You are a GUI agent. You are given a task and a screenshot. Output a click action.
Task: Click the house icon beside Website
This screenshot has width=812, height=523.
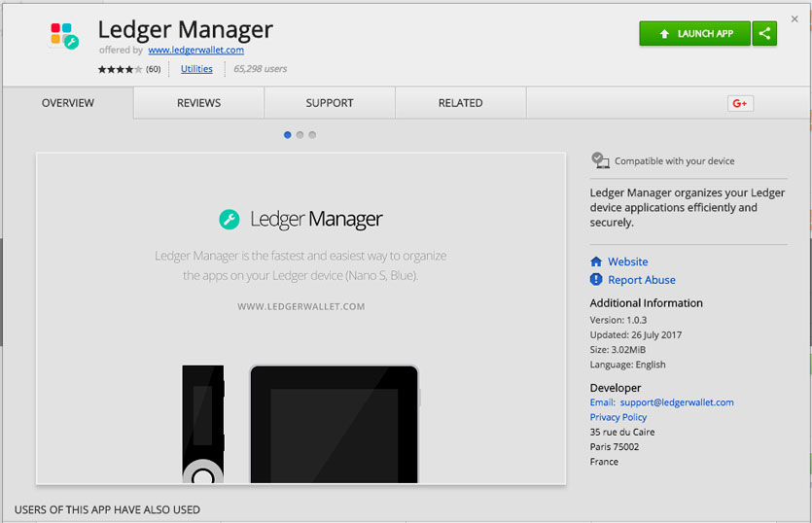[596, 261]
